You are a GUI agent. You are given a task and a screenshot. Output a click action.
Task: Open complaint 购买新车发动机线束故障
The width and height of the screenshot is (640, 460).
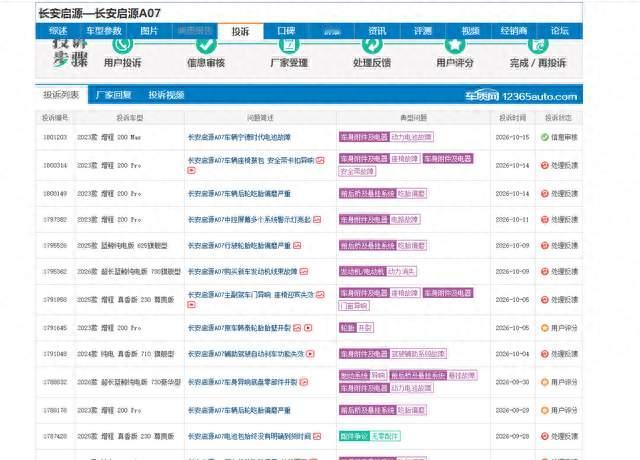tap(242, 271)
